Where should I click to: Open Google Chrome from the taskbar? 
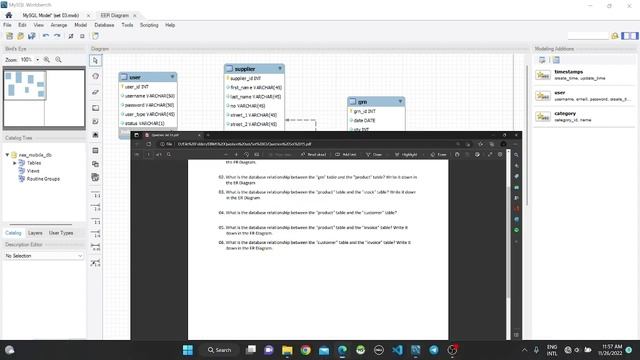click(305, 350)
